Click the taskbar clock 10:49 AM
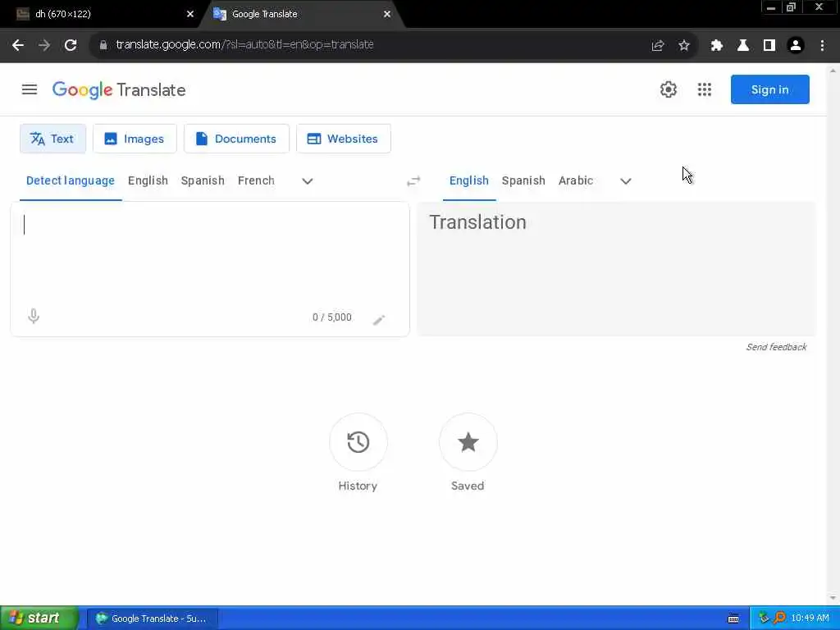 (x=810, y=619)
